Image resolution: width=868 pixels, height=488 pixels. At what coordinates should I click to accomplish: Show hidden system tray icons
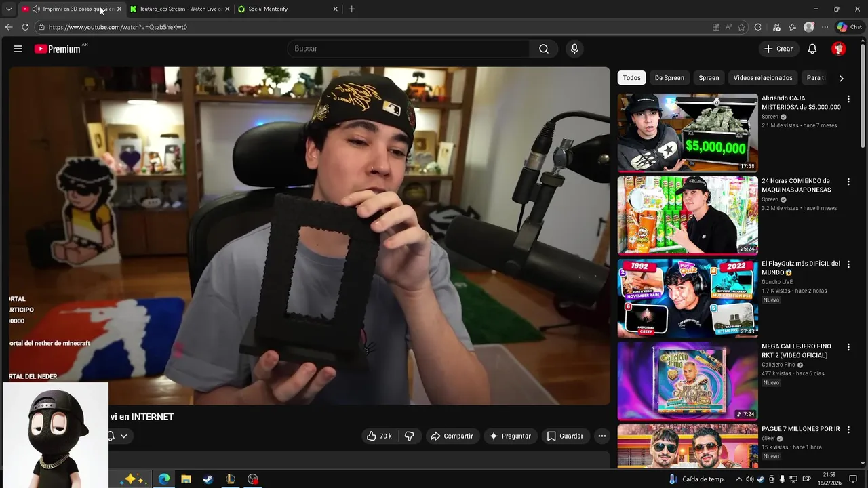click(x=738, y=479)
